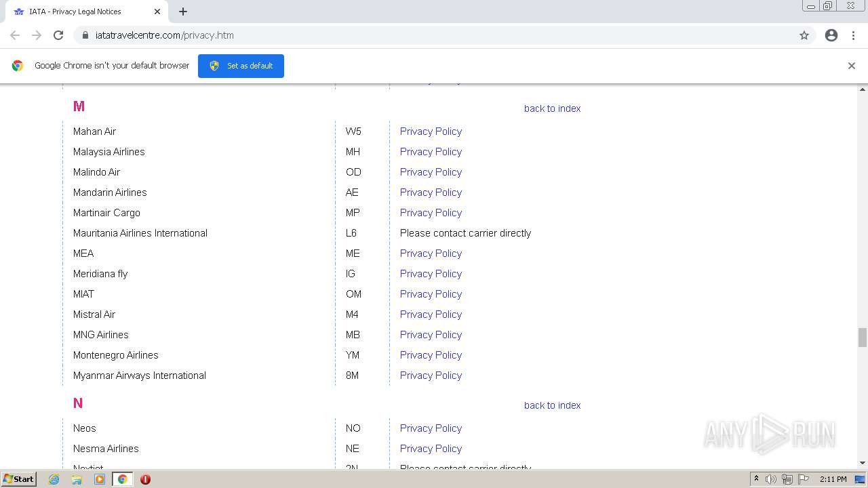Viewport: 868px width, 488px height.
Task: Open File Explorer from taskbar
Action: tap(77, 479)
